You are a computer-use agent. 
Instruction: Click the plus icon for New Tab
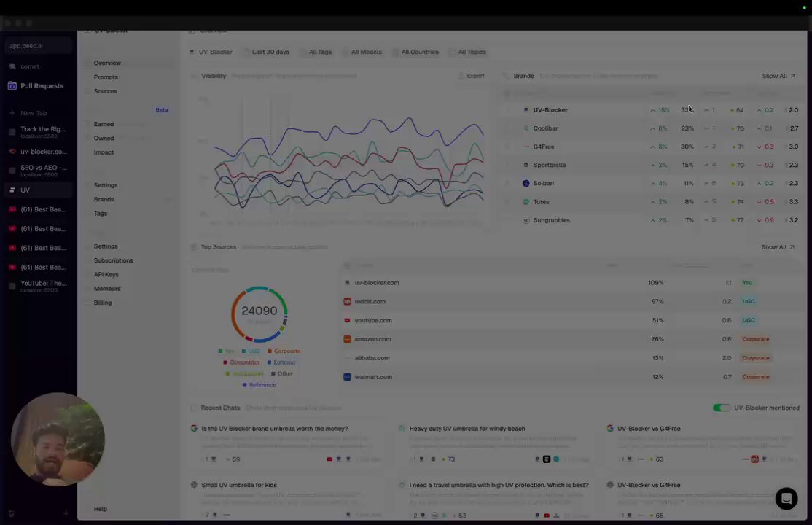click(x=12, y=113)
